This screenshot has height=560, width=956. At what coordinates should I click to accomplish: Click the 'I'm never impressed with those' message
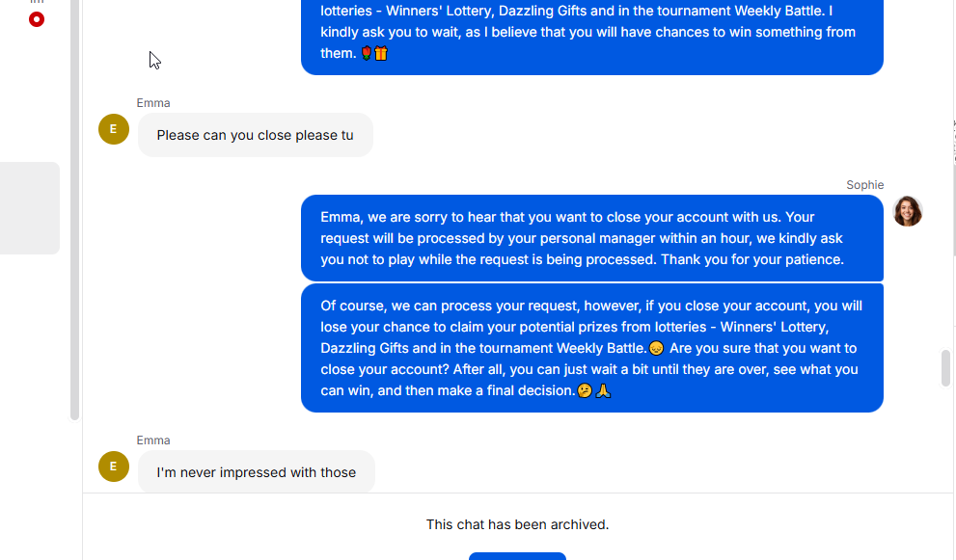click(x=256, y=472)
